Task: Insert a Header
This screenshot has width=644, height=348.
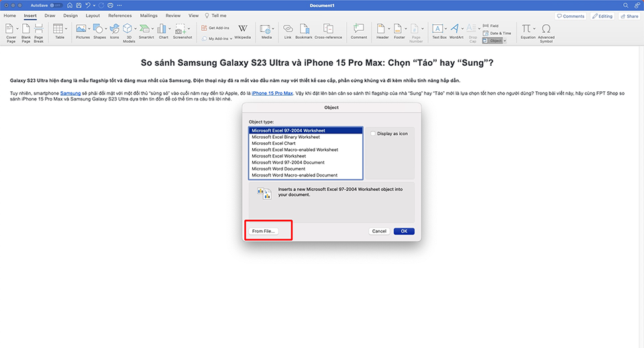Action: click(x=381, y=32)
